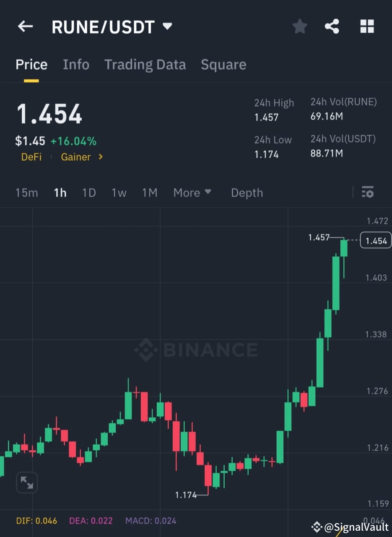The height and width of the screenshot is (537, 392).
Task: Open the Info tab
Action: click(x=76, y=65)
